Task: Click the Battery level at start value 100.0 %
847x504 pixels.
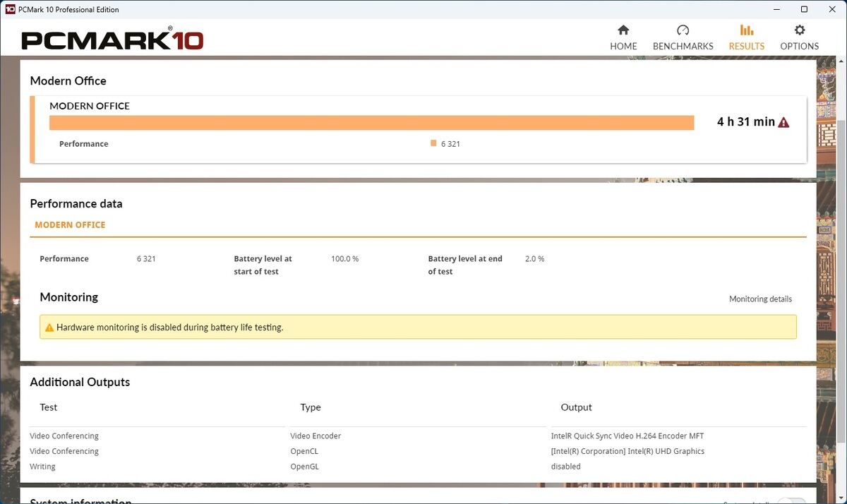Action: (x=344, y=259)
